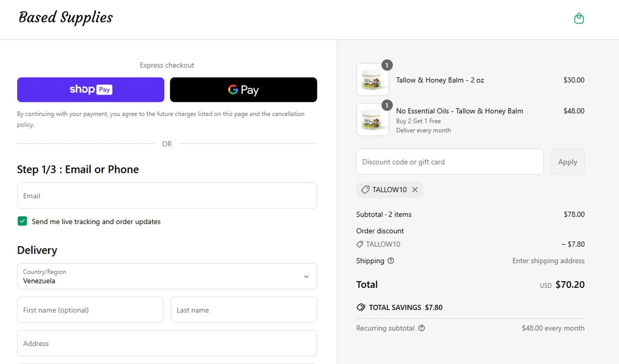This screenshot has width=619, height=364.
Task: Remove the TALLOW10 discount code
Action: (415, 189)
